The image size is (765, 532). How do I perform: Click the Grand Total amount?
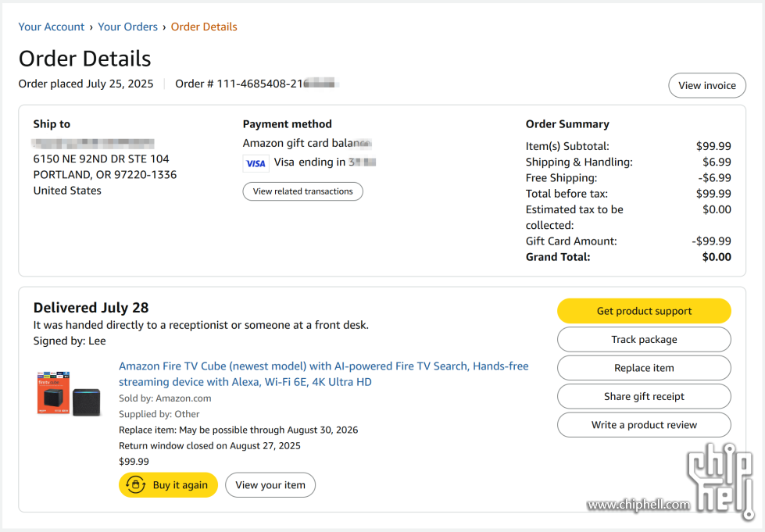coord(717,257)
